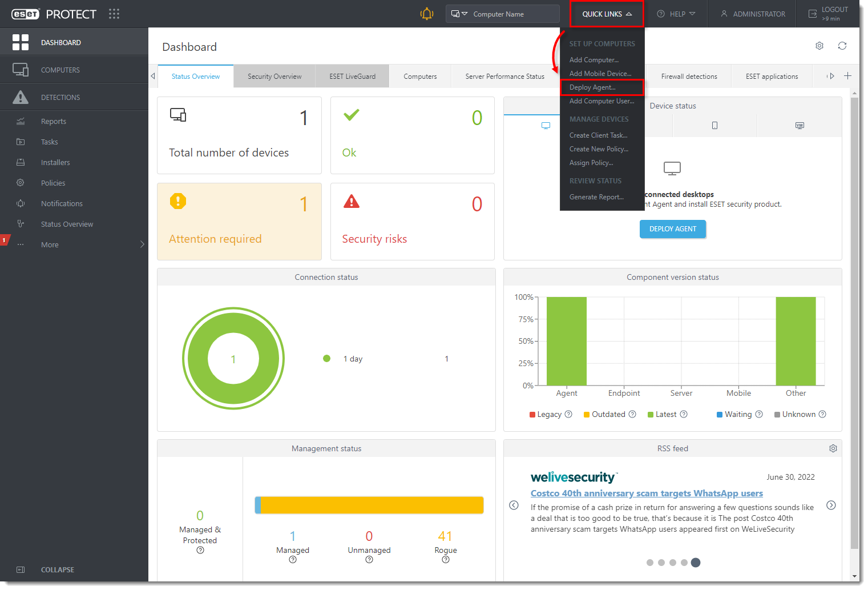Click help icon under Unmanaged count
868x590 pixels.
[369, 560]
